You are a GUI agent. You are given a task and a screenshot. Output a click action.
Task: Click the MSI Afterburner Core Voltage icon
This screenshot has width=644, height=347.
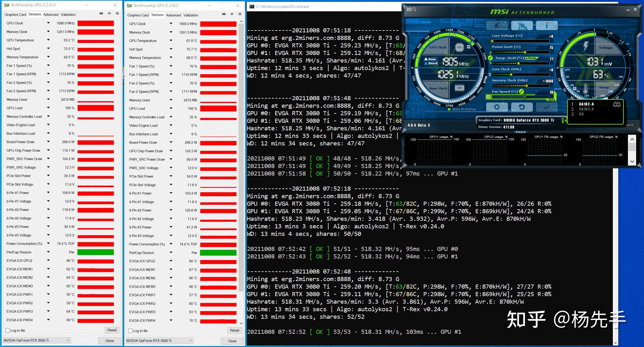587,46
